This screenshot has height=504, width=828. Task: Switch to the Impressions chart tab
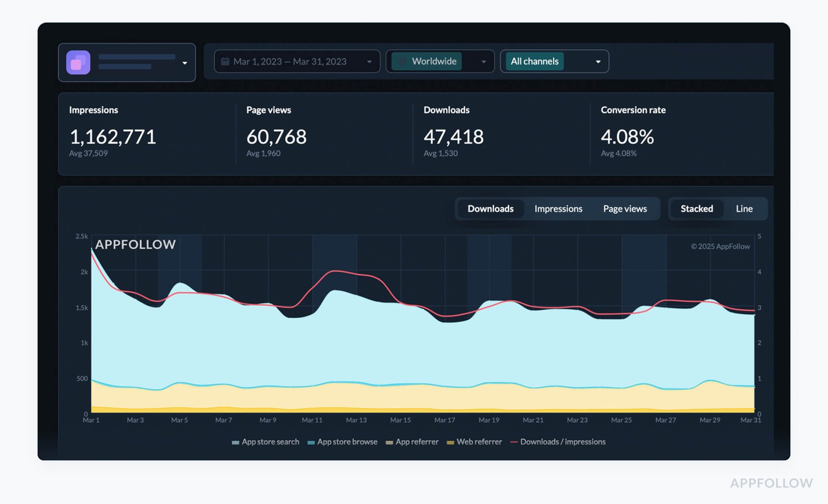pyautogui.click(x=558, y=208)
